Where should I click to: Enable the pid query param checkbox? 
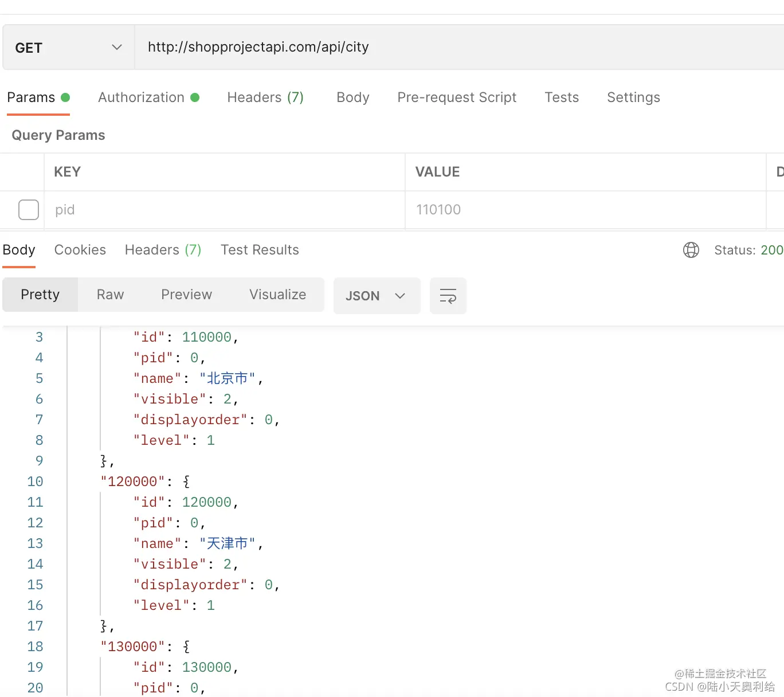[29, 210]
